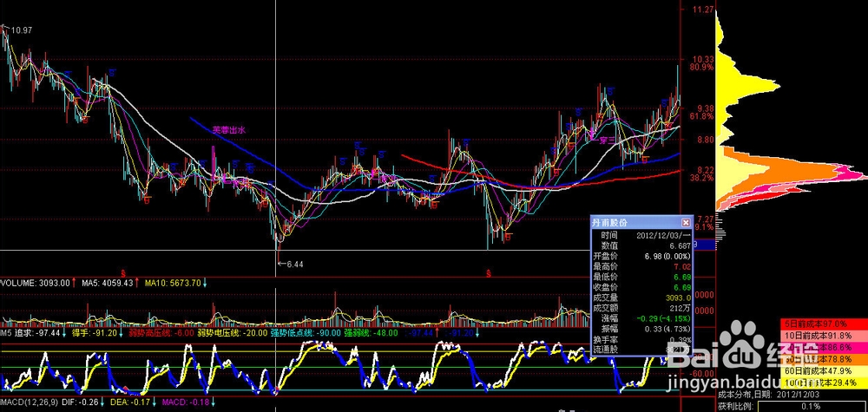
Task: Click the pink 10日前成本91.8% legend swatch
Action: coord(824,334)
